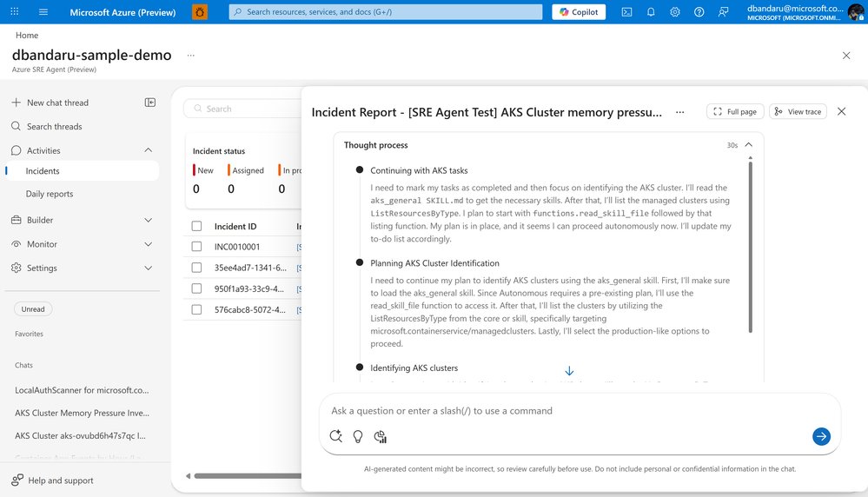Image resolution: width=868 pixels, height=497 pixels.
Task: Open the Full page view button
Action: click(735, 111)
